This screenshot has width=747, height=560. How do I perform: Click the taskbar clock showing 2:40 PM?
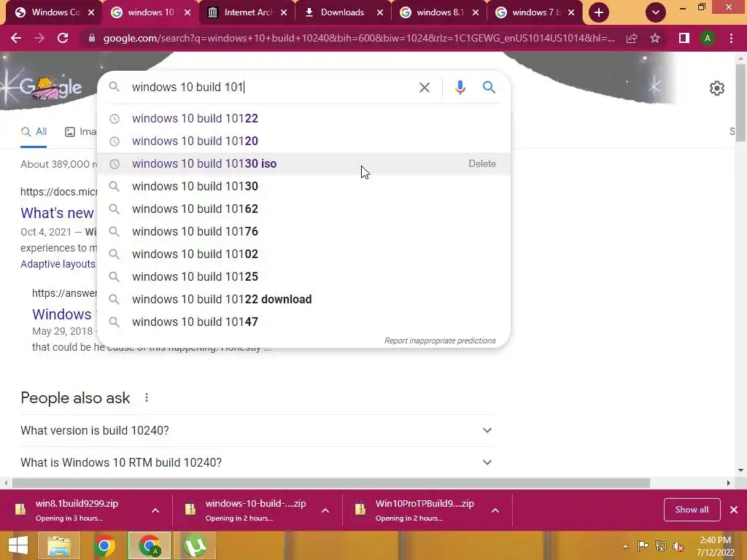tap(715, 546)
